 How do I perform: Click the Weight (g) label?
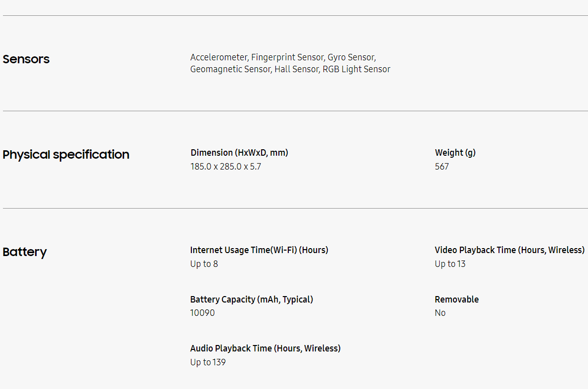(x=455, y=153)
